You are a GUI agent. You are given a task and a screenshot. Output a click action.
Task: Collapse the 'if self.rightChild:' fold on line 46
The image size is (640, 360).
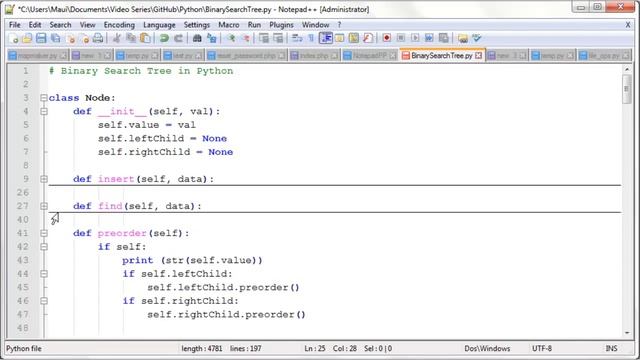tap(44, 301)
